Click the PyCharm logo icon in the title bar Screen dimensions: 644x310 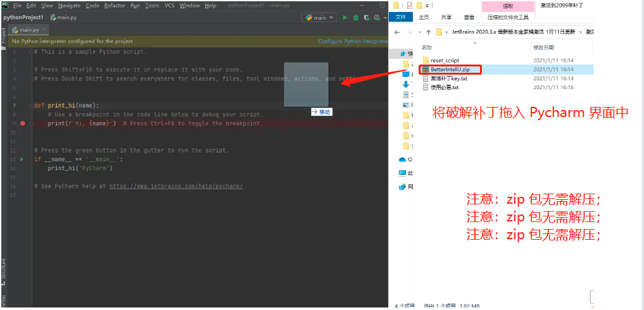pyautogui.click(x=6, y=5)
